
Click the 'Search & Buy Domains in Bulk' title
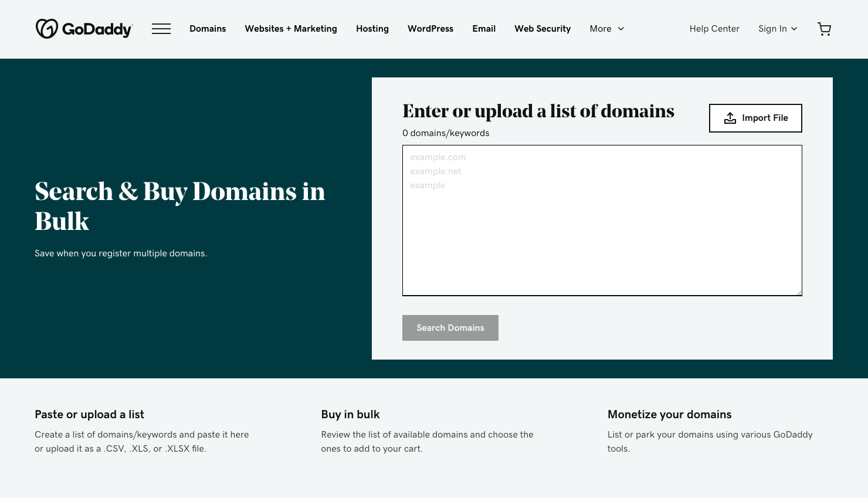(179, 206)
